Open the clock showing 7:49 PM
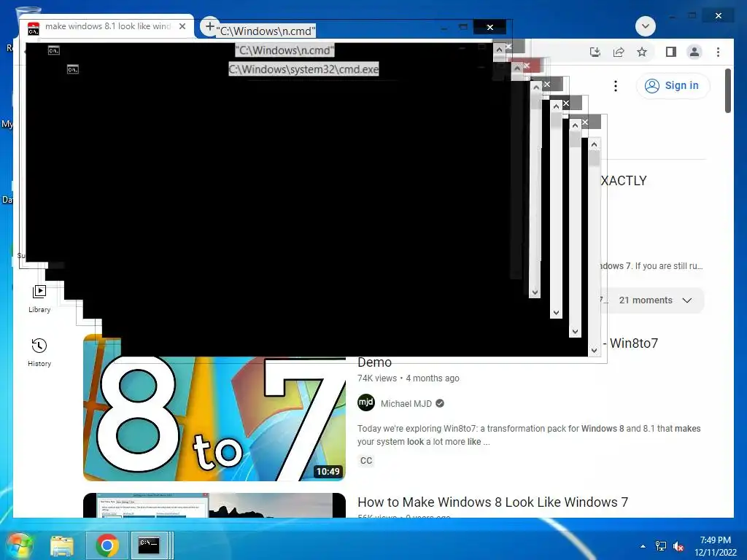 [715, 546]
